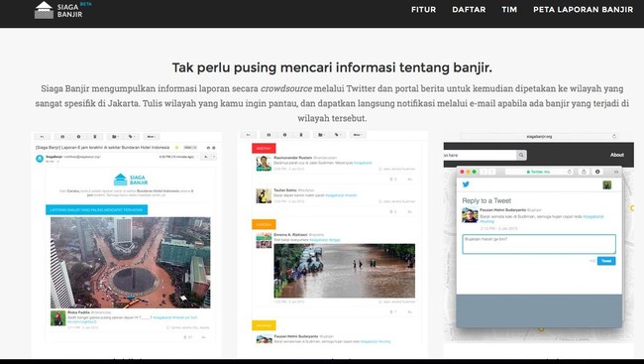The width and height of the screenshot is (644, 364).
Task: Click the 'Reply to a Tweet' heading
Action: (x=486, y=200)
